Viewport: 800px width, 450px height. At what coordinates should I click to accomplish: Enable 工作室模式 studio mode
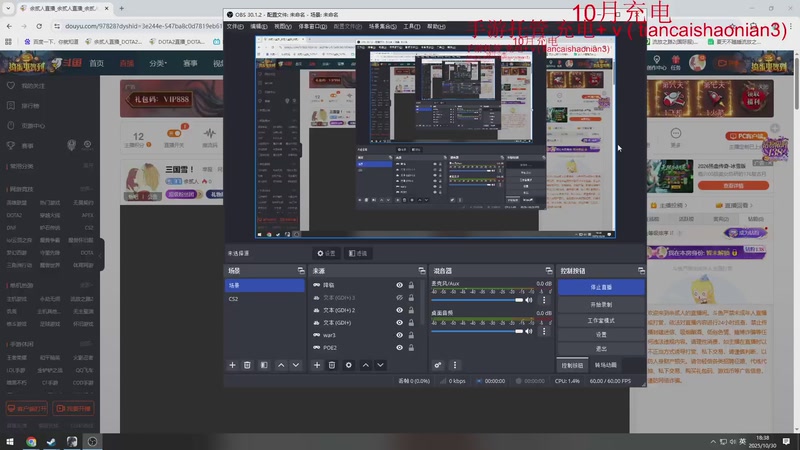click(x=601, y=320)
